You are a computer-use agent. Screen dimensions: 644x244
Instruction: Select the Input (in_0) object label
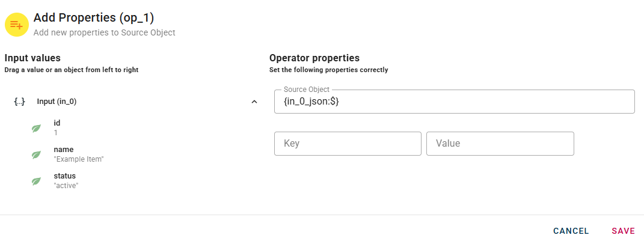[57, 102]
